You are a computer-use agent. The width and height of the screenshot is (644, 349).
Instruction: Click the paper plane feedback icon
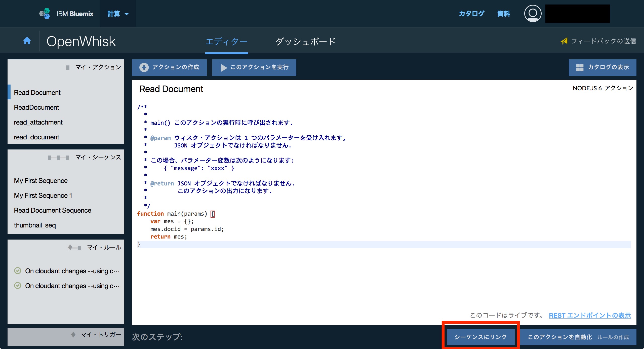point(564,41)
